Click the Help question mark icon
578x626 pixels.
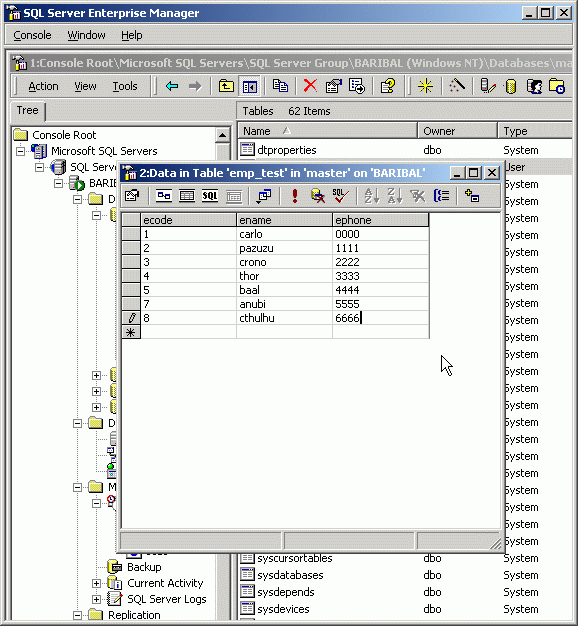coord(388,86)
